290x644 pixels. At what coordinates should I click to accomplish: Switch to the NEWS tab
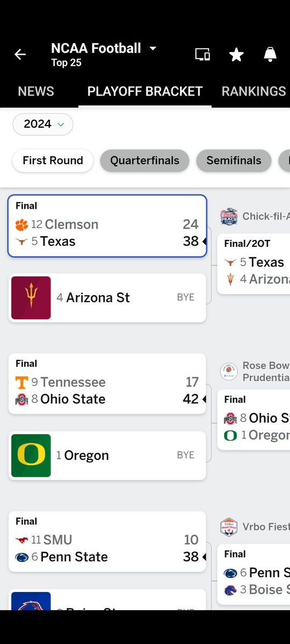click(36, 91)
